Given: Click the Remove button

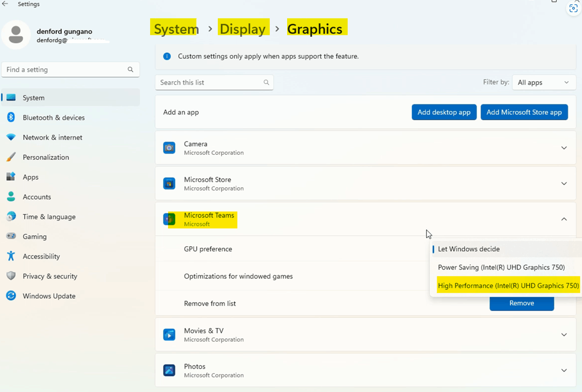Looking at the screenshot, I should [x=521, y=303].
